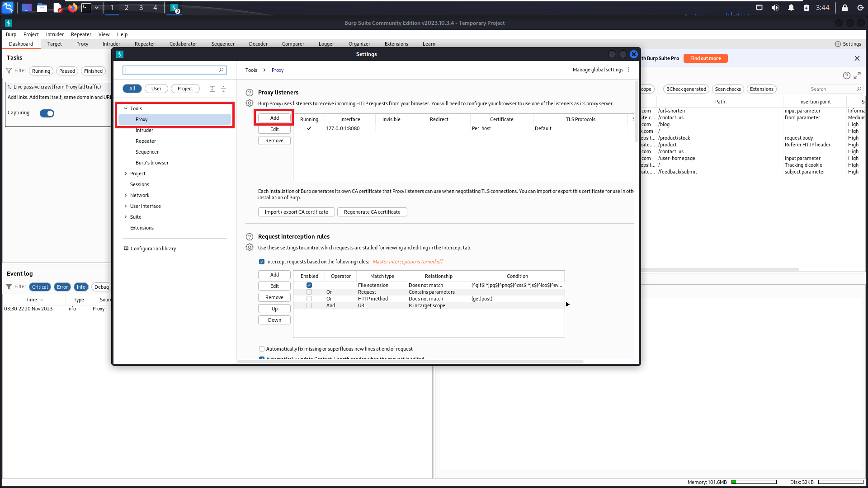Expand the User interface tree section

[126, 206]
